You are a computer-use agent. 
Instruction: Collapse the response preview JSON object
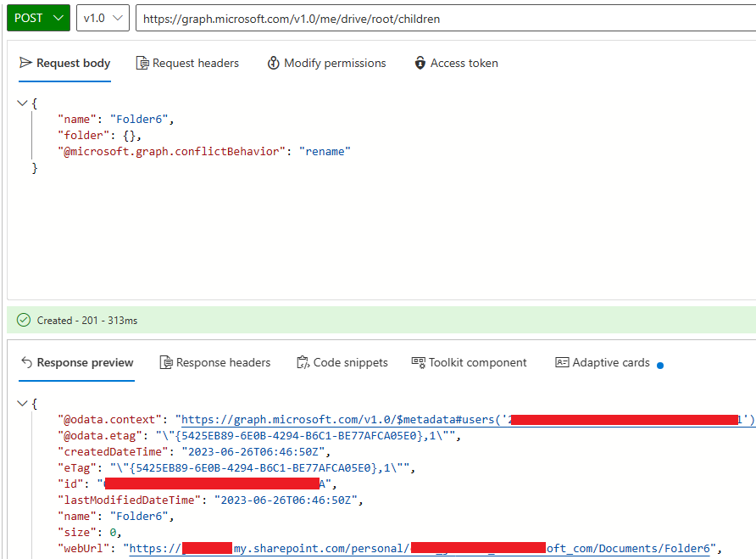coord(22,403)
